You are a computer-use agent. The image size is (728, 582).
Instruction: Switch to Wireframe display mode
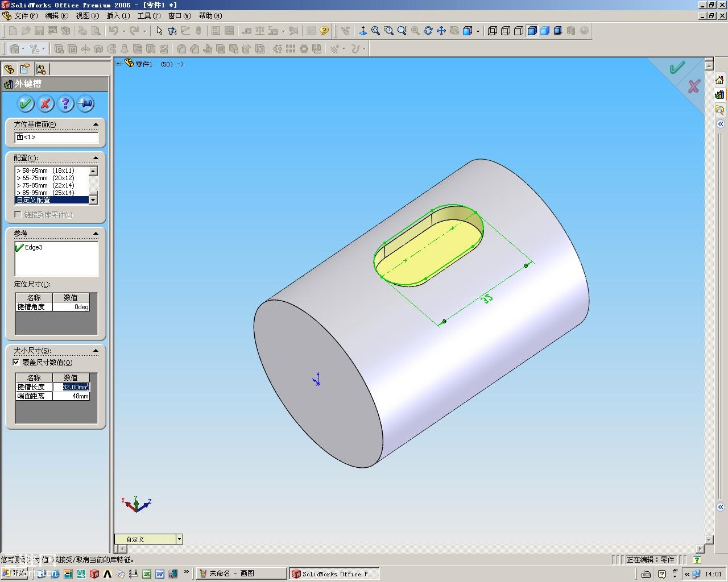[x=493, y=31]
